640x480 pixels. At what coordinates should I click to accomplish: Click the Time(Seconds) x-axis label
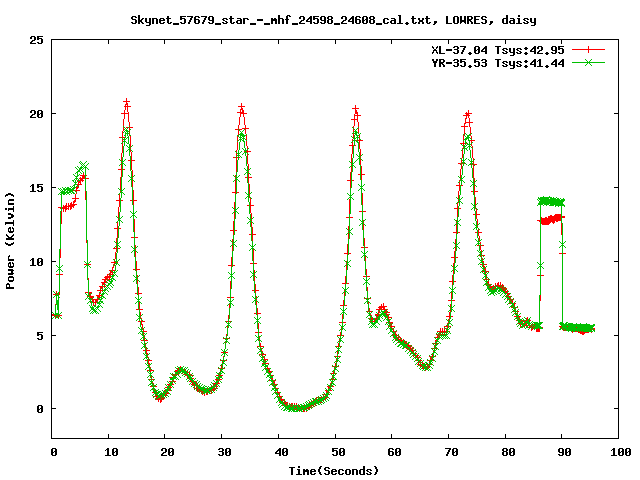pos(334,471)
